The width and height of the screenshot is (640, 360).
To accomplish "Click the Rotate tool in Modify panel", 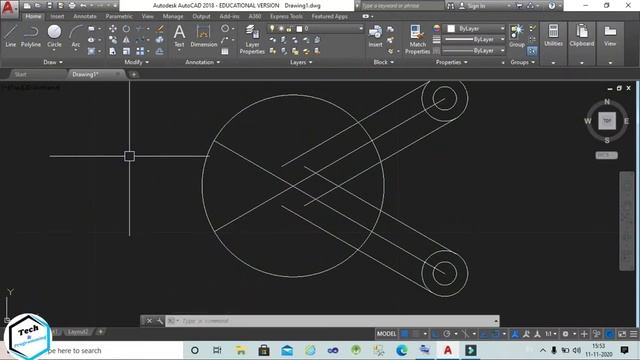I will (x=126, y=29).
